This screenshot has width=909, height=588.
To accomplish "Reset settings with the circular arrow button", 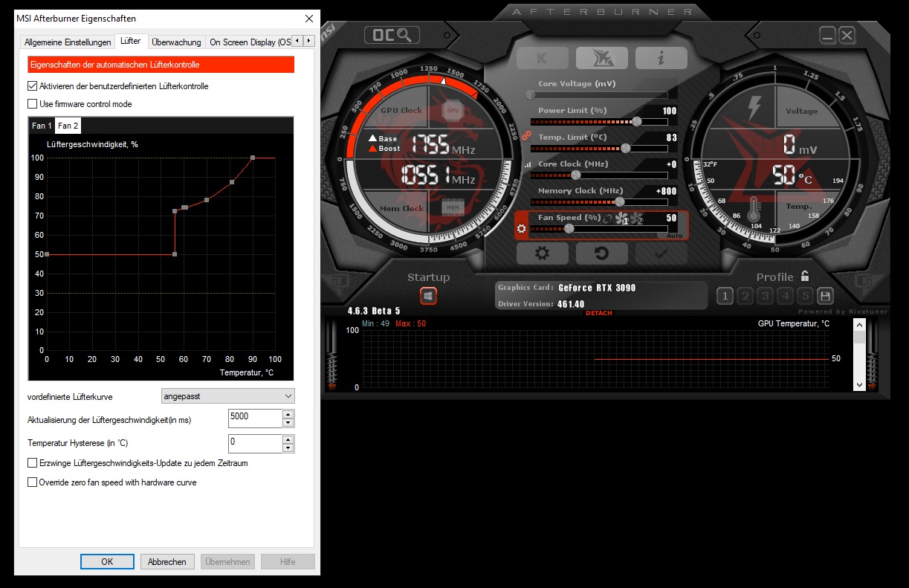I will tap(601, 253).
